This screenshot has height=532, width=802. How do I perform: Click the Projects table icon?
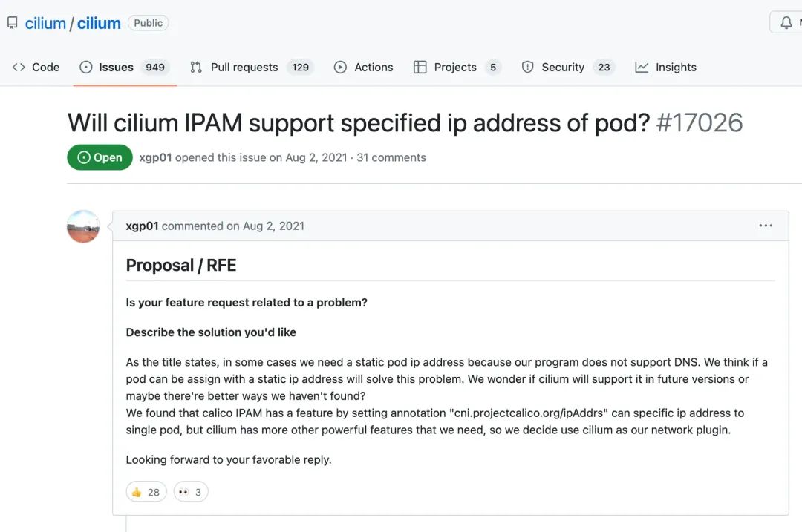coord(420,67)
